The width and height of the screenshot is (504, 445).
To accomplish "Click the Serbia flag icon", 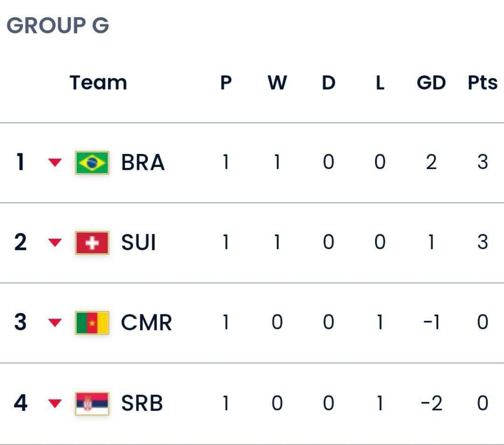I will tap(92, 403).
